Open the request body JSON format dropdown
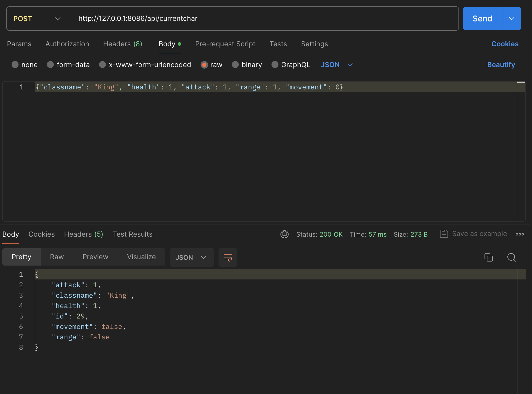 tap(337, 65)
